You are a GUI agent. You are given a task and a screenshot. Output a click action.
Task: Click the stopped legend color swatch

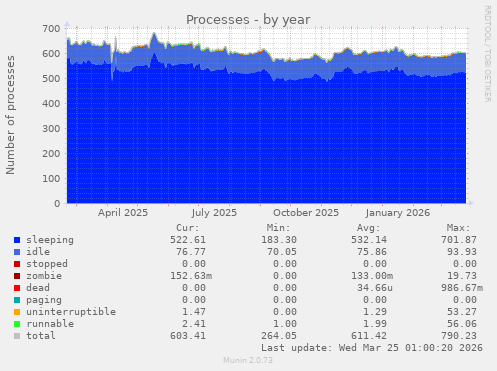[x=17, y=264]
